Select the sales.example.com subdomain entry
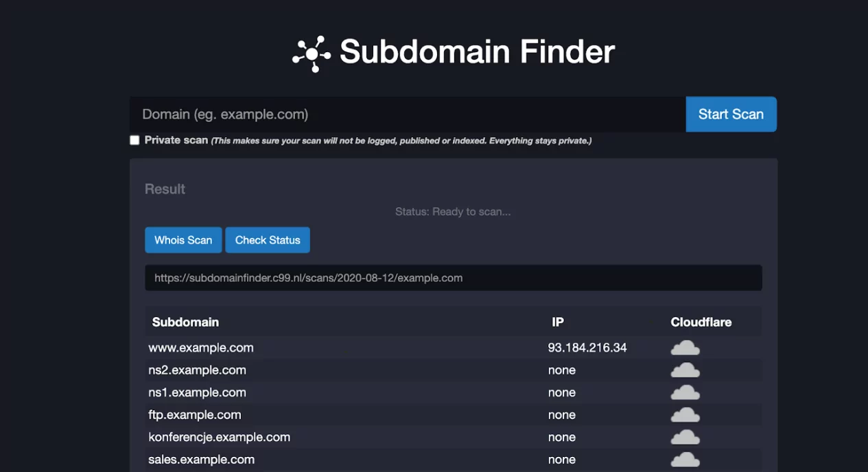 click(202, 459)
